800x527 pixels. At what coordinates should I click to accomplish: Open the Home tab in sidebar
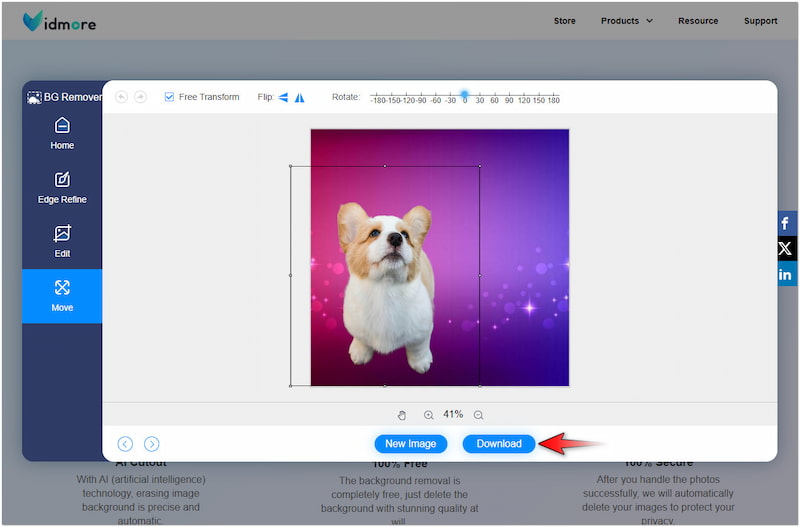click(62, 134)
